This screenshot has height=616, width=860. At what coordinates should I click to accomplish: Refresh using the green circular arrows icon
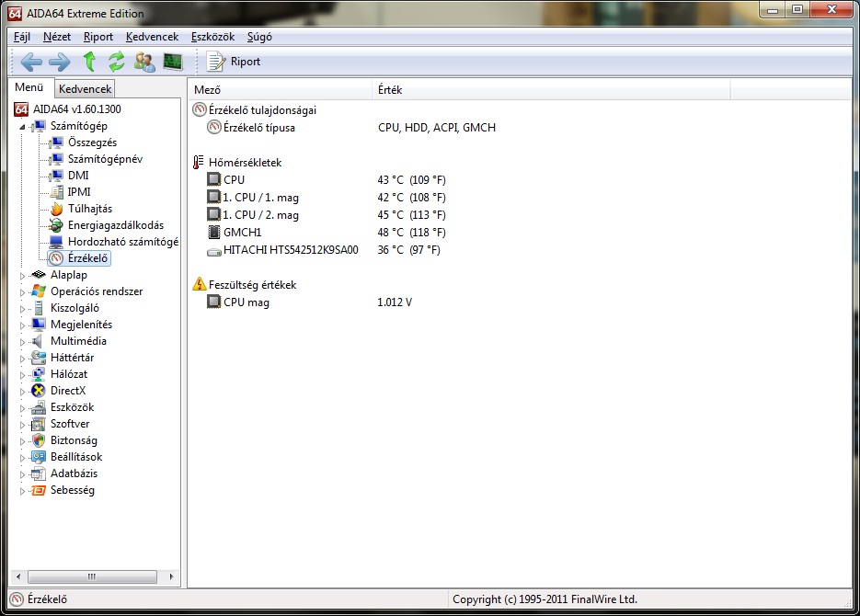coord(116,62)
